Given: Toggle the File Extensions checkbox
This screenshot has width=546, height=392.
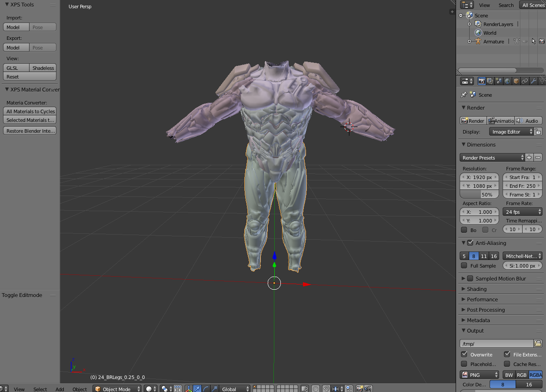Looking at the screenshot, I should pos(507,354).
